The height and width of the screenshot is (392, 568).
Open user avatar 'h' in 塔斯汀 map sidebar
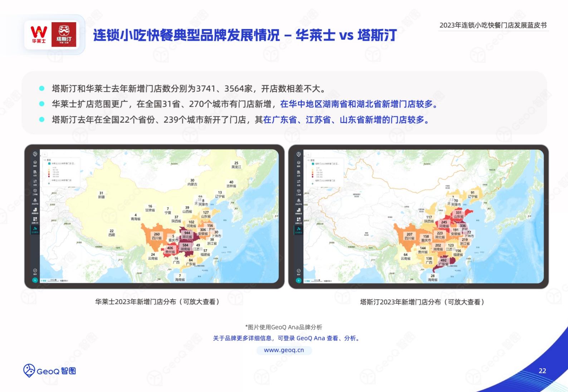pyautogui.click(x=299, y=280)
